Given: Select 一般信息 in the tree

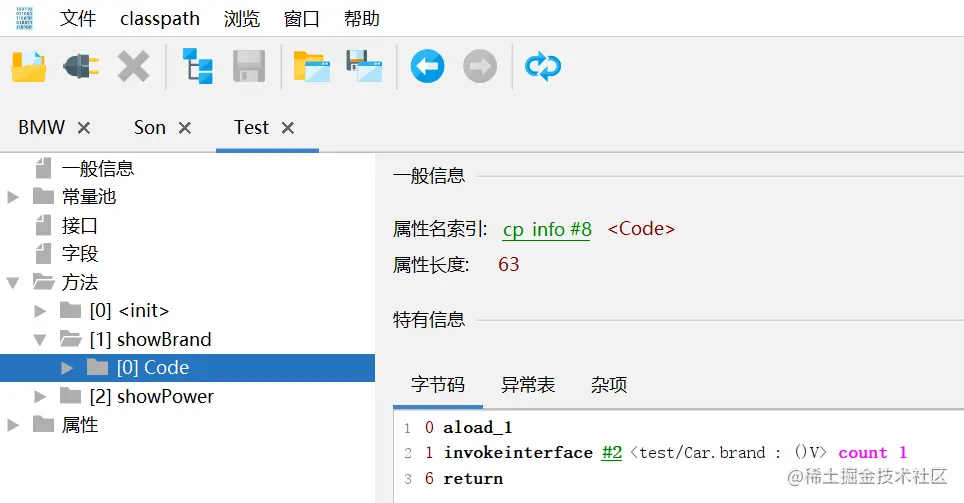Looking at the screenshot, I should pyautogui.click(x=98, y=168).
